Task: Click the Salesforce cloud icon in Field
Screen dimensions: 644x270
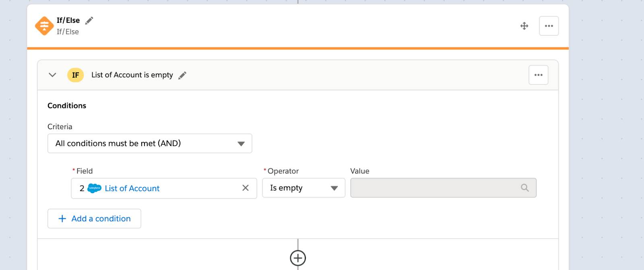Action: pyautogui.click(x=94, y=188)
